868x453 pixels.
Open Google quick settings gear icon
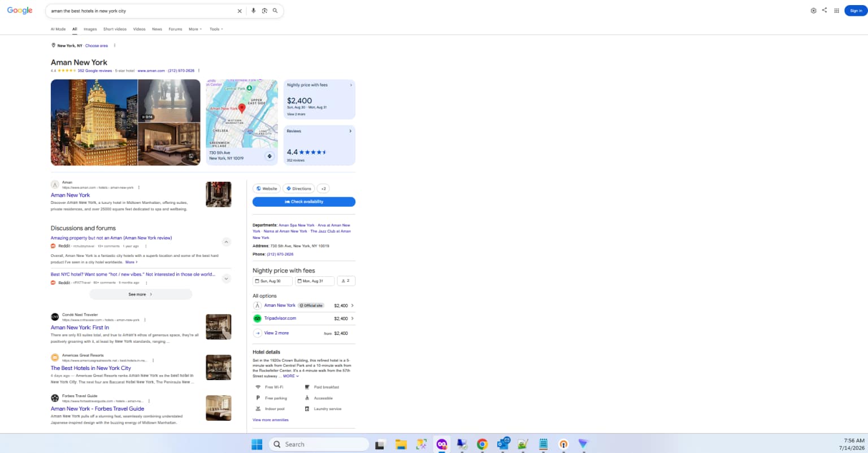(813, 11)
